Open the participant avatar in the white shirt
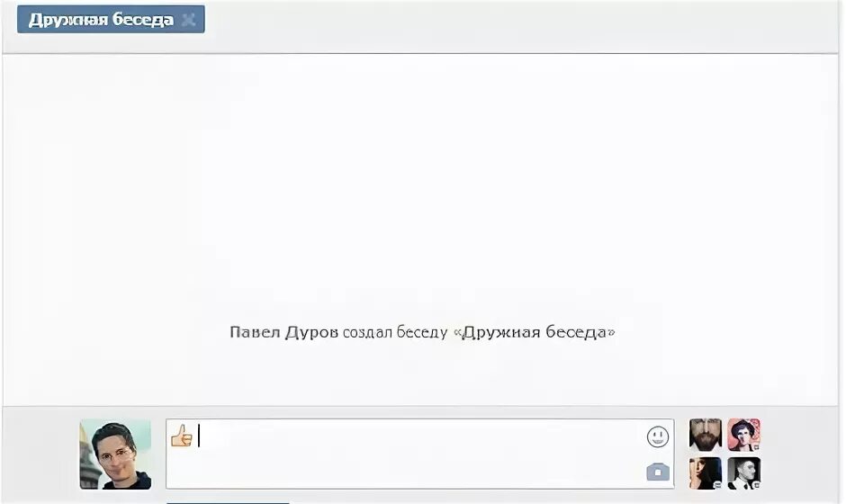 point(744,473)
